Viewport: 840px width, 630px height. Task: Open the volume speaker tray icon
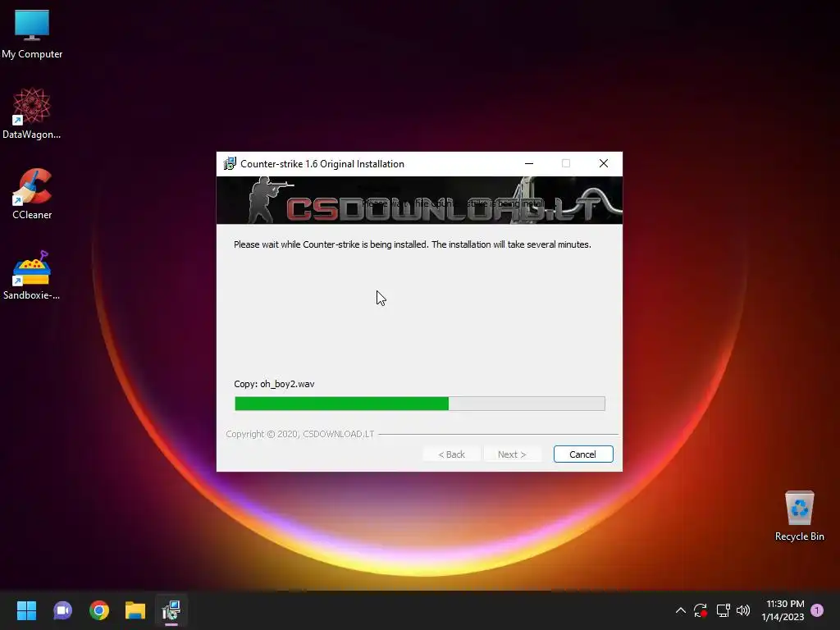[x=743, y=610]
